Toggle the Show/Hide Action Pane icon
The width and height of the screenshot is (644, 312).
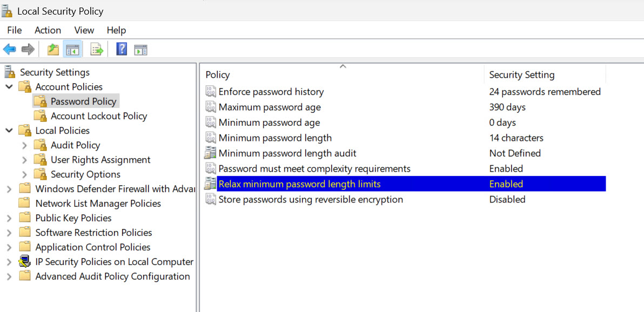(140, 50)
